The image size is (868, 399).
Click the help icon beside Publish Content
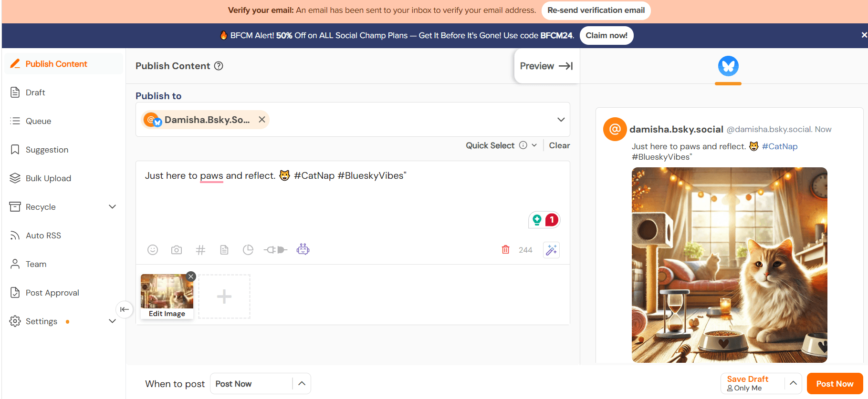coord(219,66)
